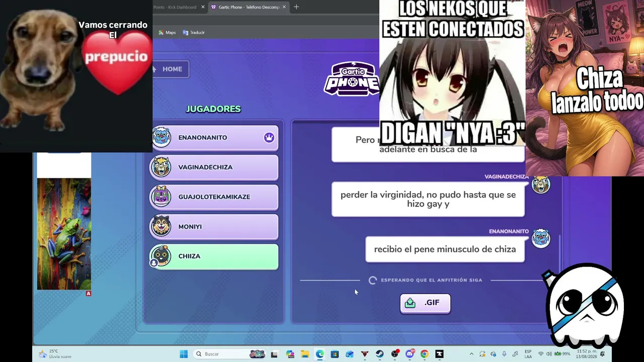Click the frog artwork thumbnail

64,234
